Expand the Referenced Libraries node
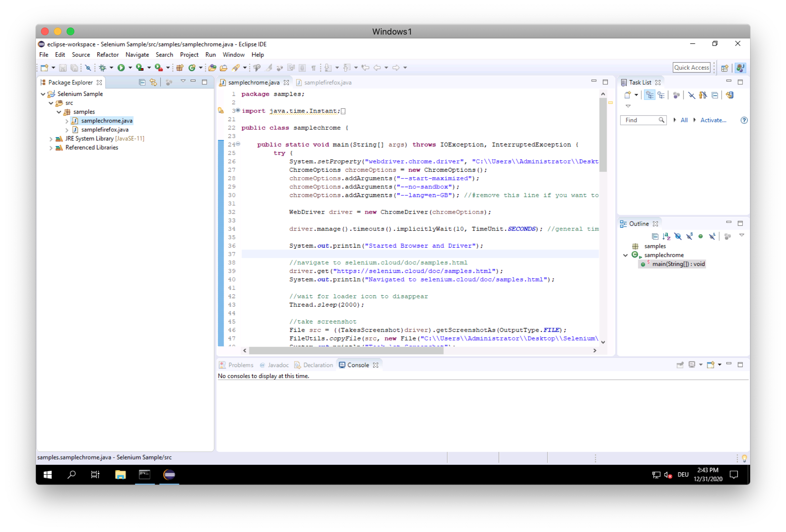This screenshot has width=786, height=532. click(51, 148)
